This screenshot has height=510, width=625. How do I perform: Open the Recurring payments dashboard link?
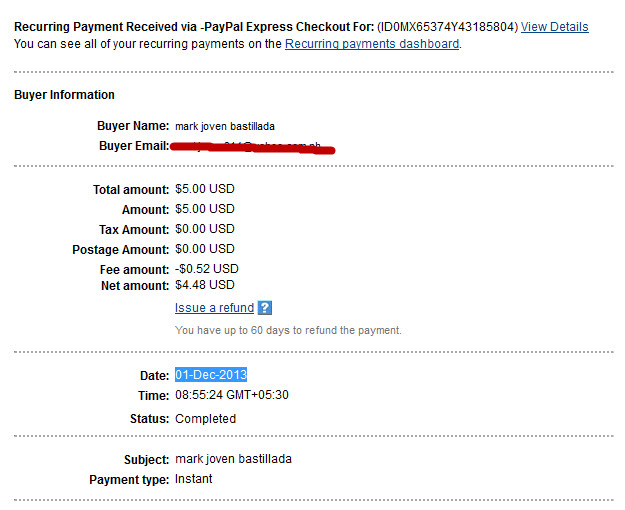click(x=372, y=43)
